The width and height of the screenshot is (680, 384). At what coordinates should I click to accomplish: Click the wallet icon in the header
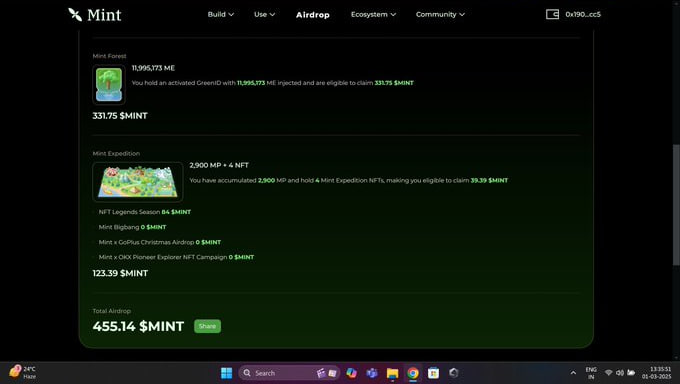point(552,14)
